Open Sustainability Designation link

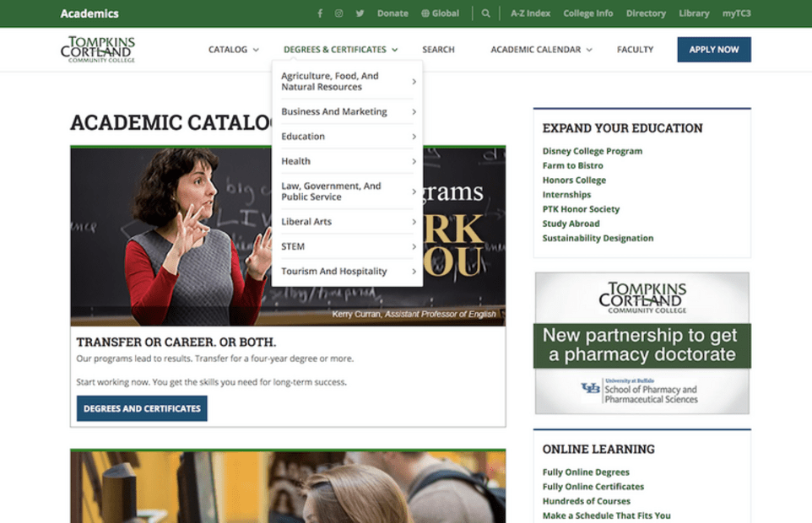click(598, 238)
